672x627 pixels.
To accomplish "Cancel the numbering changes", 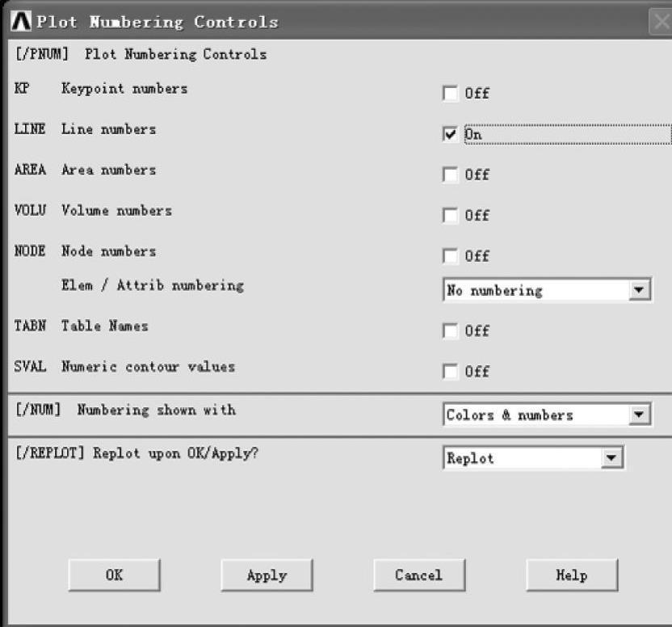I will click(418, 575).
